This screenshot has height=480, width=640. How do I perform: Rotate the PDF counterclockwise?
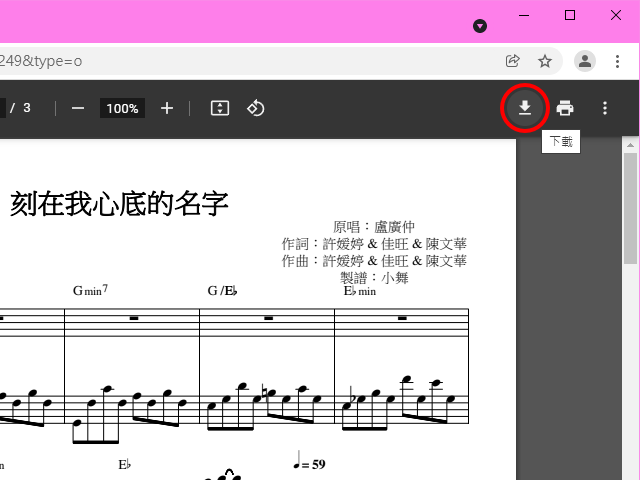coord(255,108)
